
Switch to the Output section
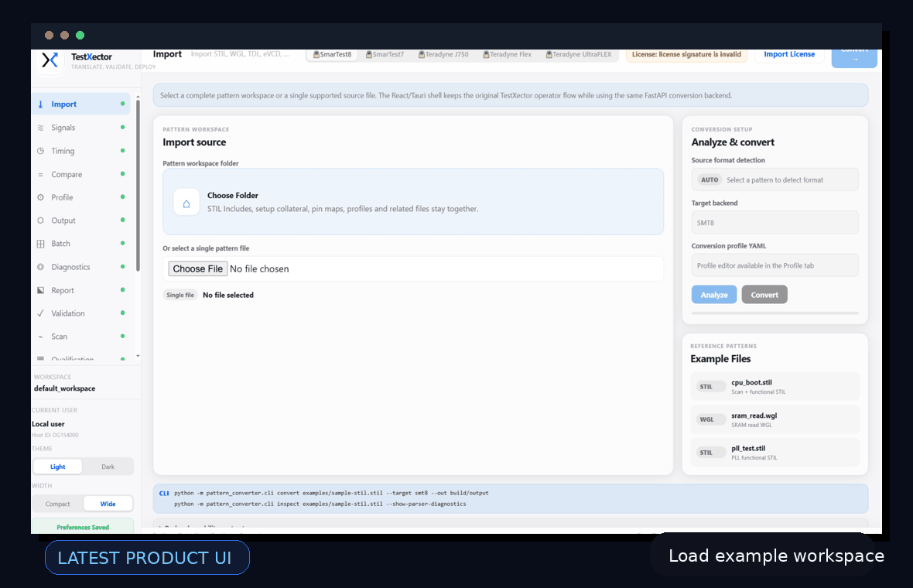81,220
